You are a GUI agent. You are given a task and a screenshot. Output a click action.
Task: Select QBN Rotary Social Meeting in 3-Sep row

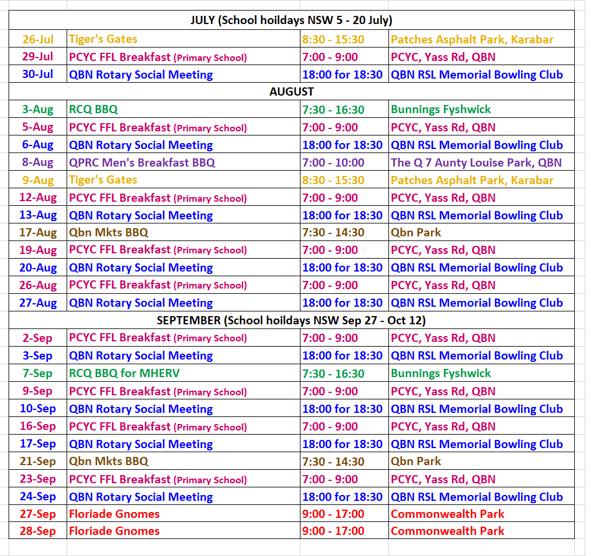click(184, 355)
